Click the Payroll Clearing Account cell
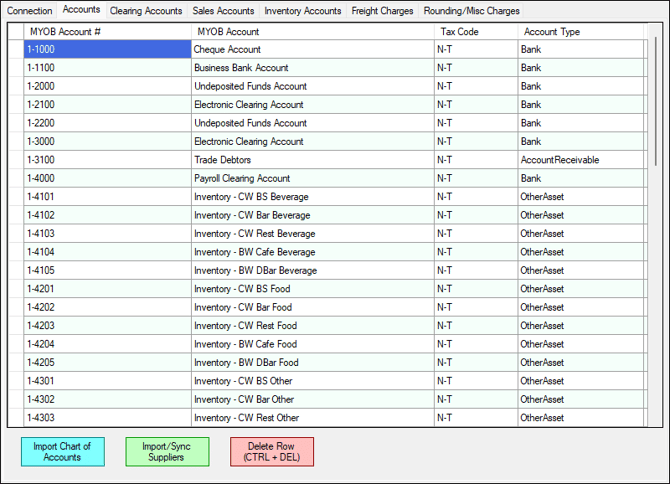The height and width of the screenshot is (484, 670). pyautogui.click(x=312, y=178)
